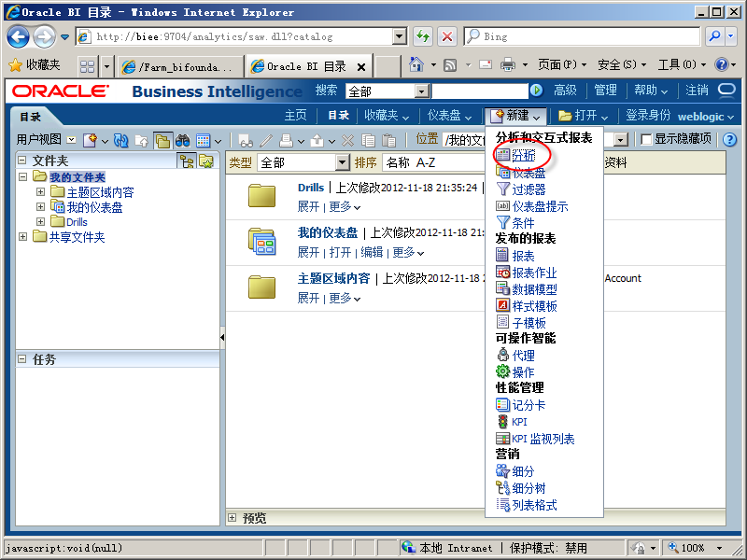Click the up-one-folder toolbar icon

tap(142, 140)
